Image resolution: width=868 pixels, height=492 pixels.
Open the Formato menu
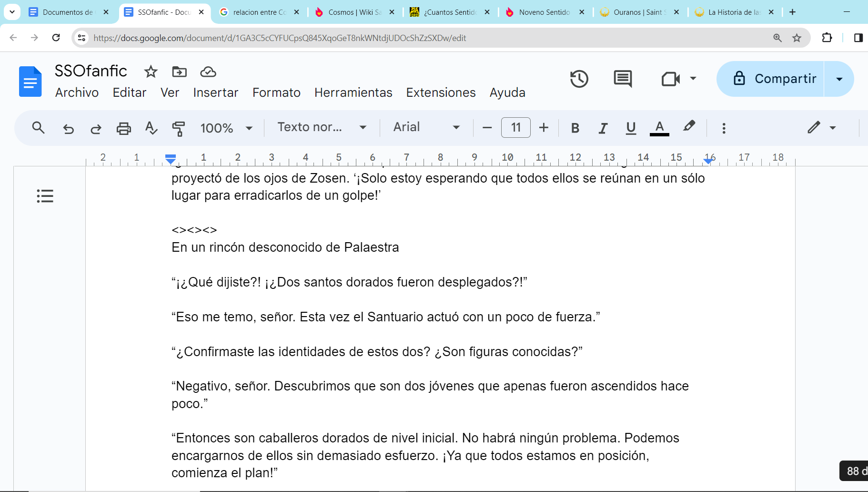pyautogui.click(x=276, y=92)
